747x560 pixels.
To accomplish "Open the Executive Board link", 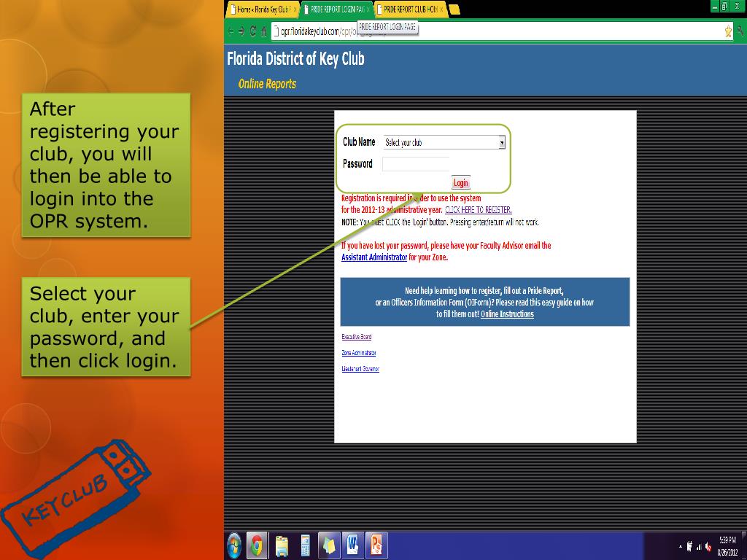I will (356, 337).
